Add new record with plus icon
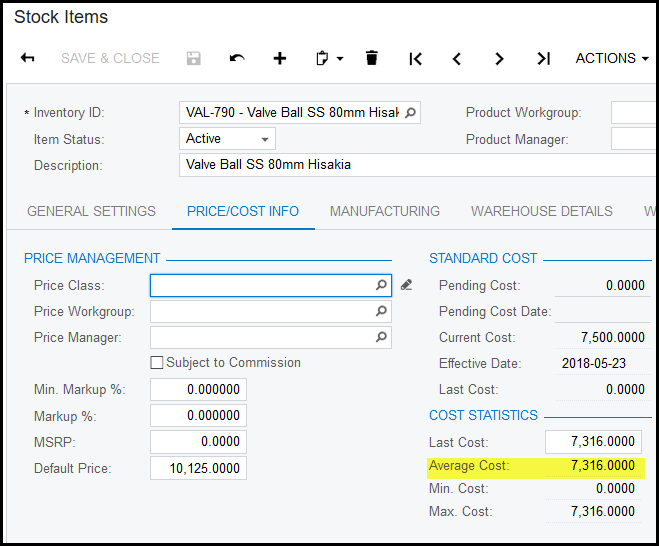The height and width of the screenshot is (546, 659). (x=280, y=58)
